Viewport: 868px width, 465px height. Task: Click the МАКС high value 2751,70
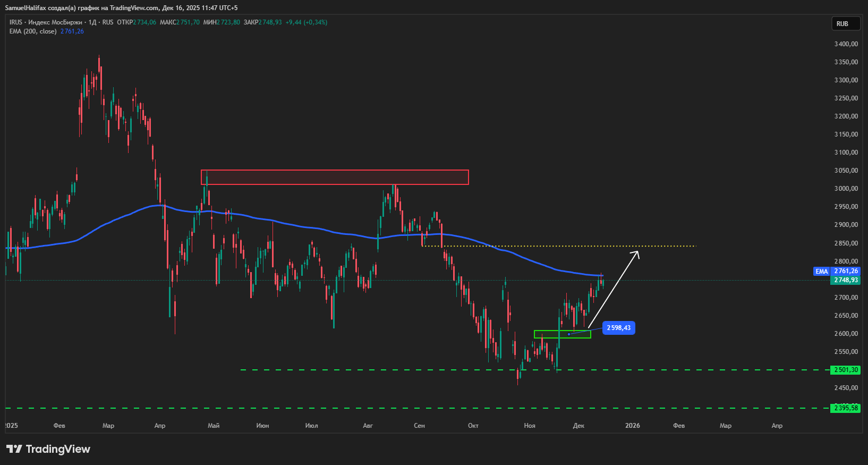pyautogui.click(x=188, y=22)
